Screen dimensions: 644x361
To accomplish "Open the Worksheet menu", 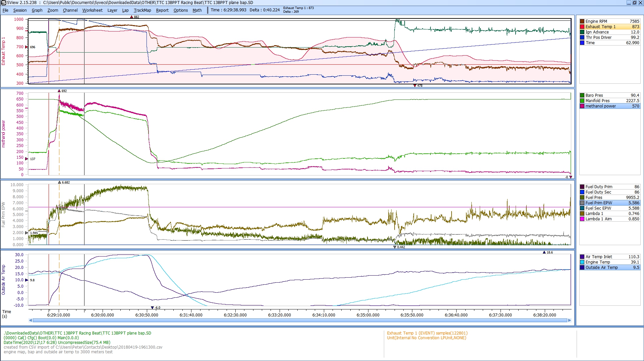I will [x=92, y=10].
